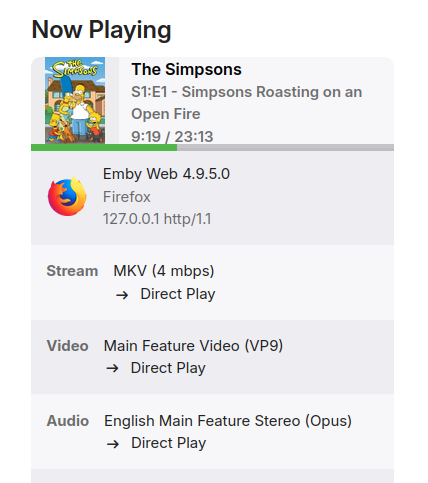
Task: Click the MKV (4 mbps) stream info
Action: (164, 271)
